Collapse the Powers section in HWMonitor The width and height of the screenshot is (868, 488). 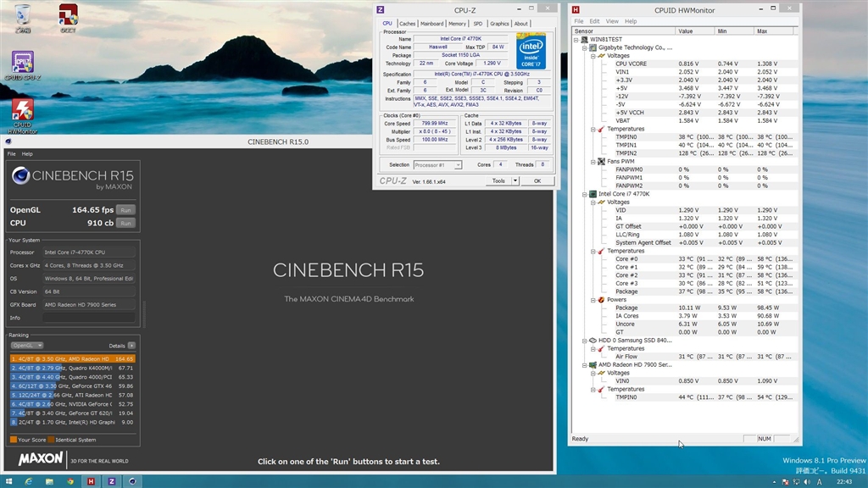click(x=592, y=300)
